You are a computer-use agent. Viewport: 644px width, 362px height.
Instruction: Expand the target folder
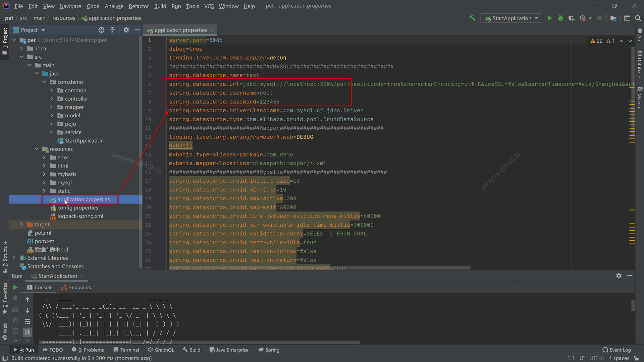tap(21, 224)
